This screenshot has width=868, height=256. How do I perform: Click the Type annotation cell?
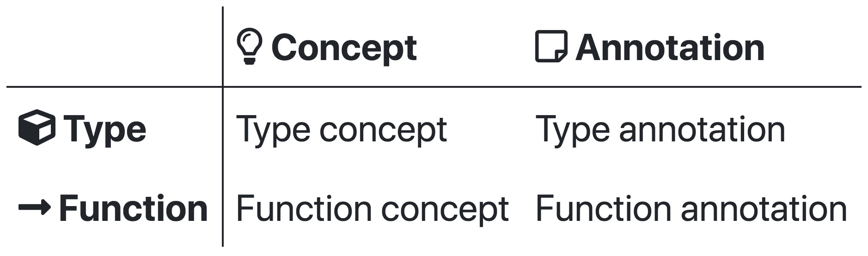point(660,130)
